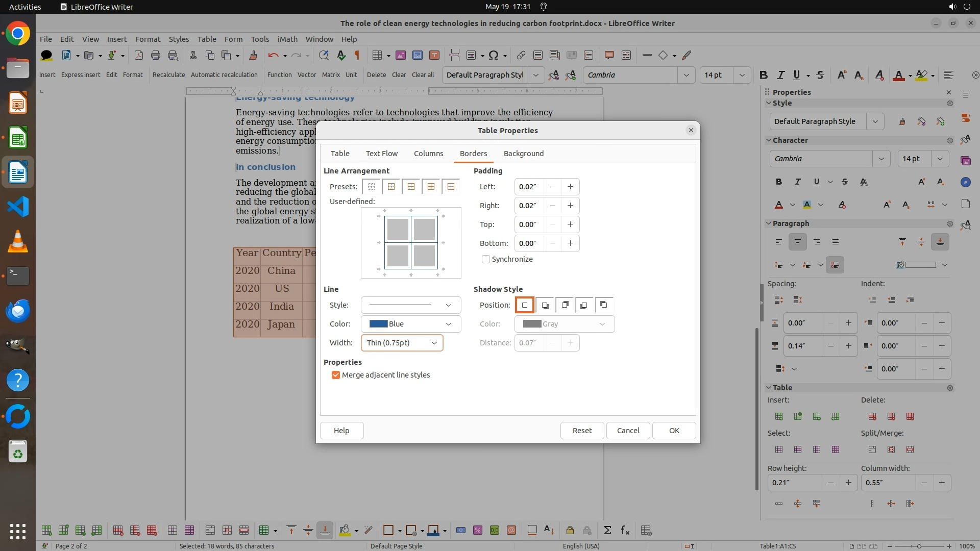Enable the Synchronize padding checkbox
The height and width of the screenshot is (551, 980).
tap(486, 259)
